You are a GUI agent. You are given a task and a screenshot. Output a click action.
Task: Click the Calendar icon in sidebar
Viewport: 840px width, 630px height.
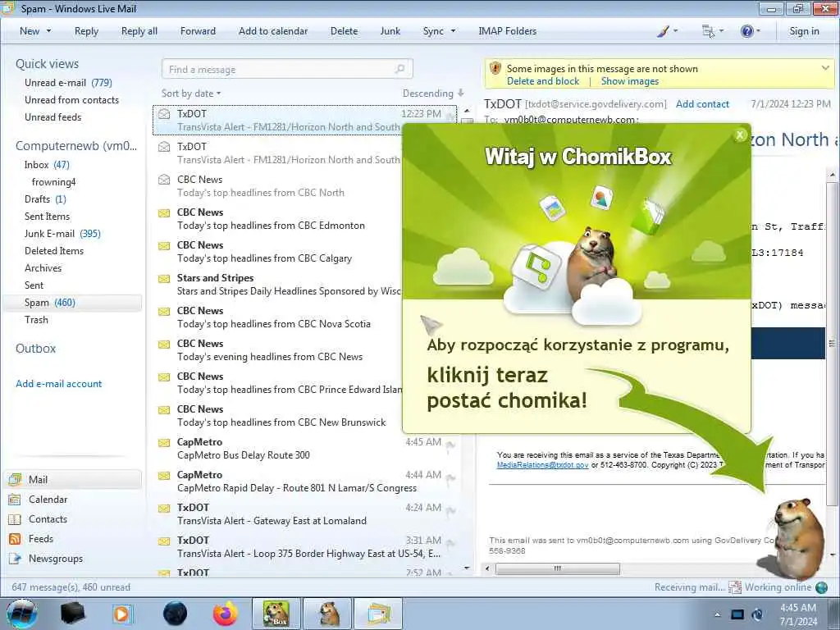coord(15,500)
